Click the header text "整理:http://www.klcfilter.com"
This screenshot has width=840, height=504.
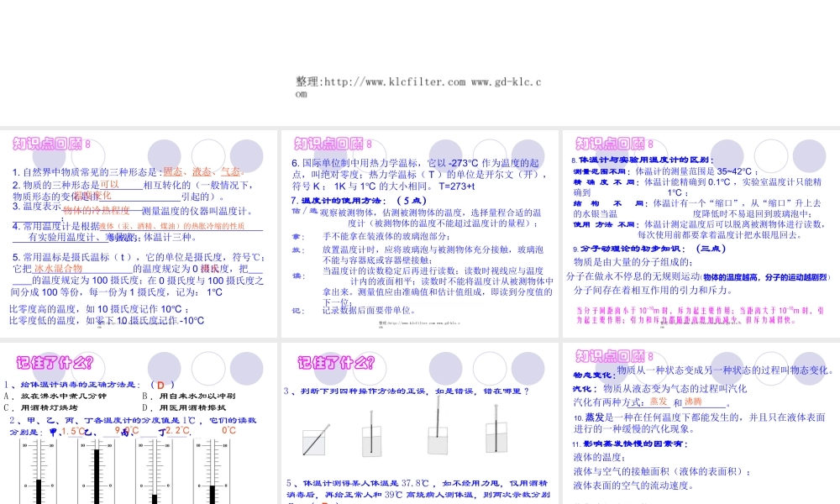click(x=381, y=82)
